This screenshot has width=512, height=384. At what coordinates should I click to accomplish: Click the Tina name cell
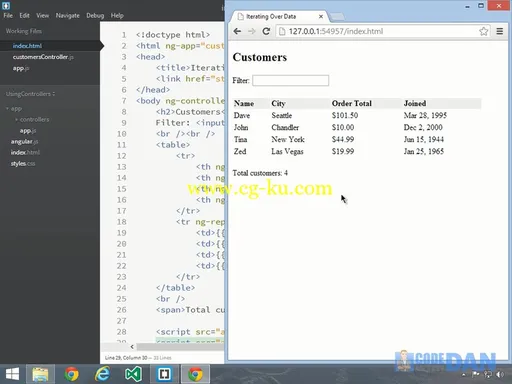coord(240,139)
